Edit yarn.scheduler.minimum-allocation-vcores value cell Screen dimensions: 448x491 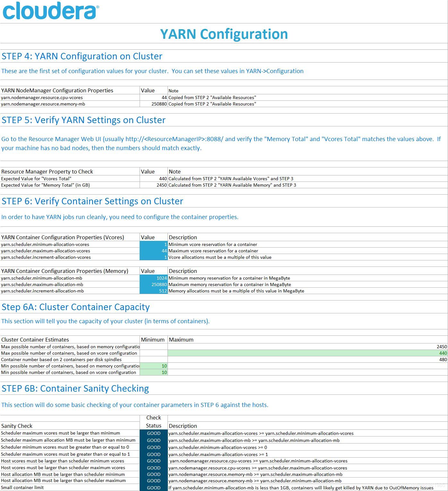pyautogui.click(x=154, y=244)
